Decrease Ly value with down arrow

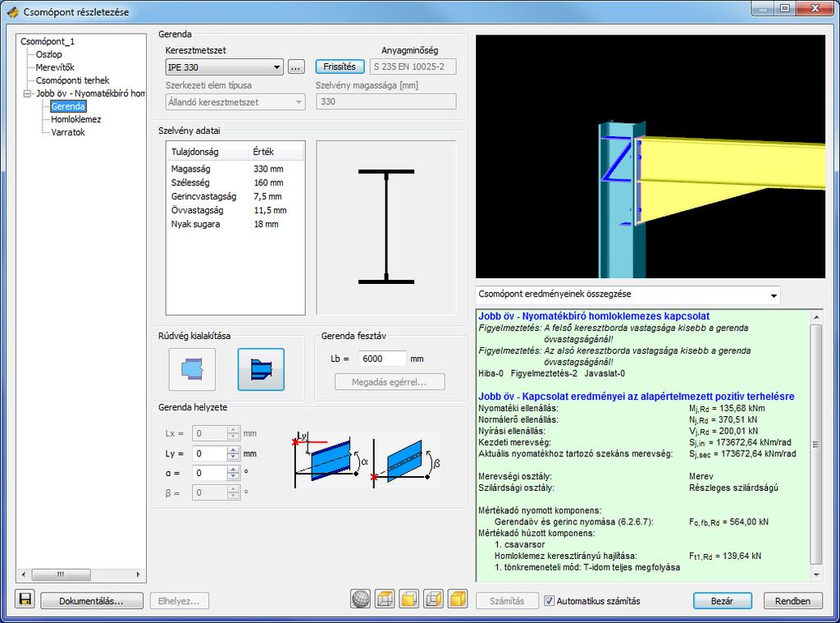click(x=233, y=457)
